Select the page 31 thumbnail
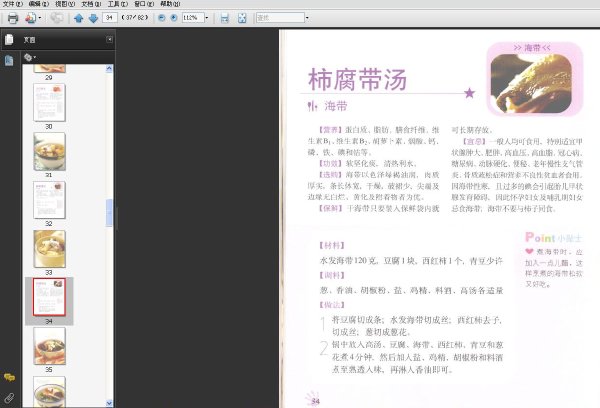 [49, 152]
